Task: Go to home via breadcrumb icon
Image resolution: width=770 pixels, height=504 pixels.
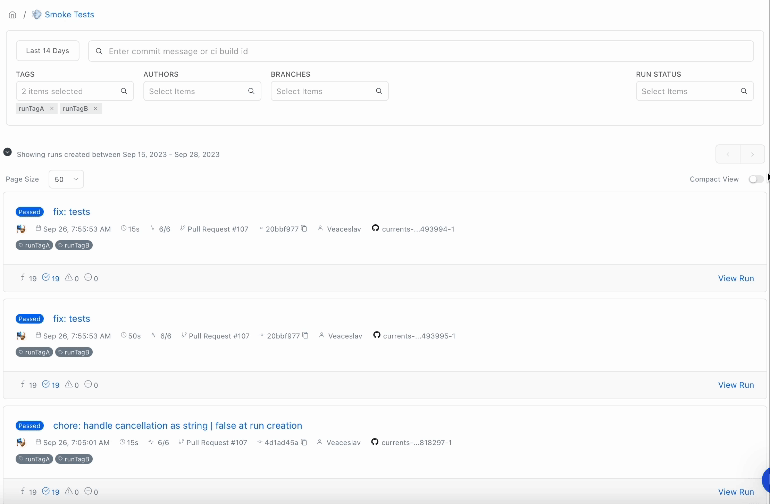Action: (x=12, y=15)
